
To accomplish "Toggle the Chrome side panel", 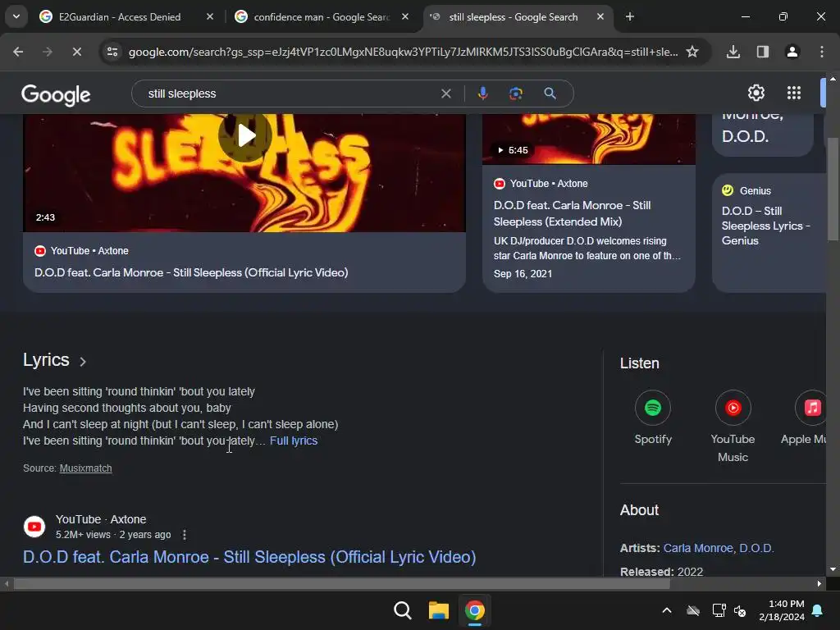I will pos(763,52).
